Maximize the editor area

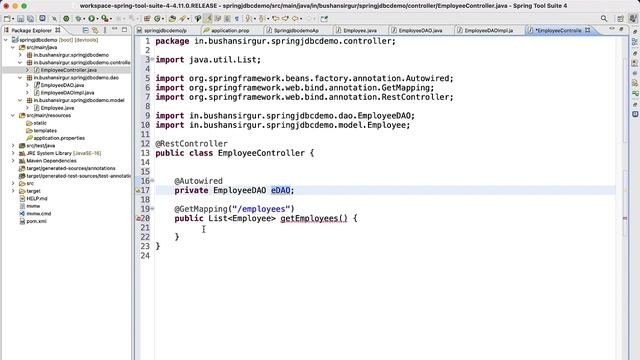(x=621, y=29)
